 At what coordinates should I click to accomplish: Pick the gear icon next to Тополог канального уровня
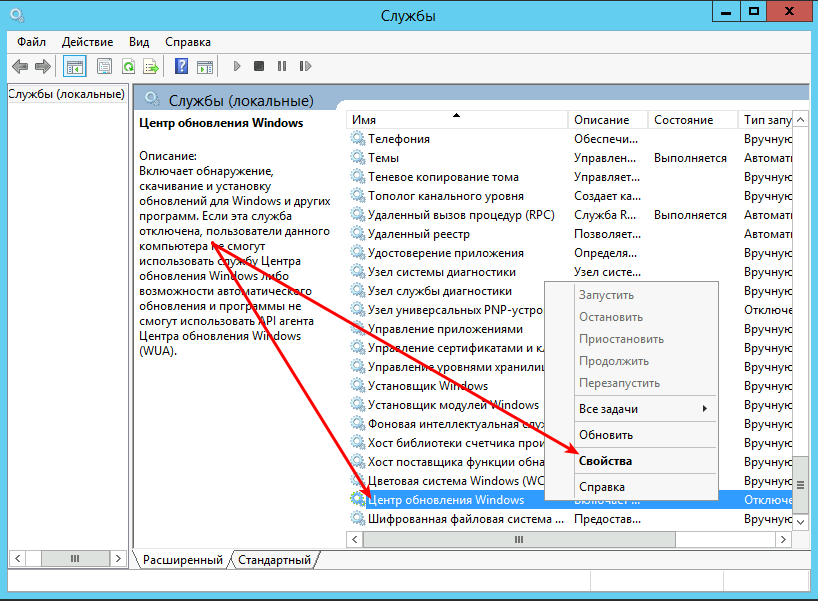click(x=357, y=196)
